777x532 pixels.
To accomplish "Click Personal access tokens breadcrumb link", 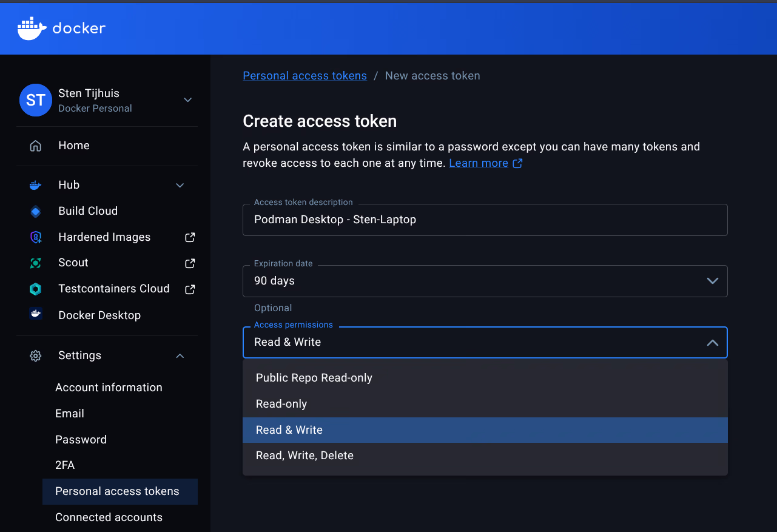I will [304, 76].
